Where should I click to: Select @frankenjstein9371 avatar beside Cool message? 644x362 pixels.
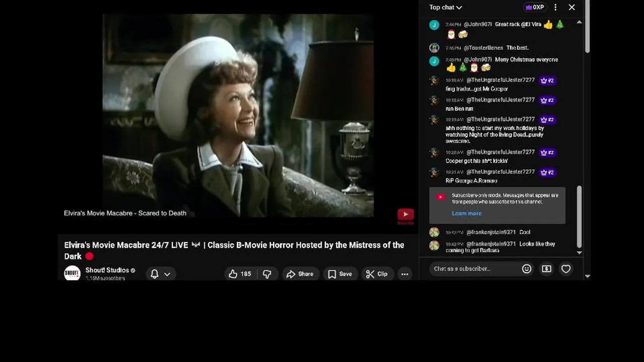coord(434,232)
